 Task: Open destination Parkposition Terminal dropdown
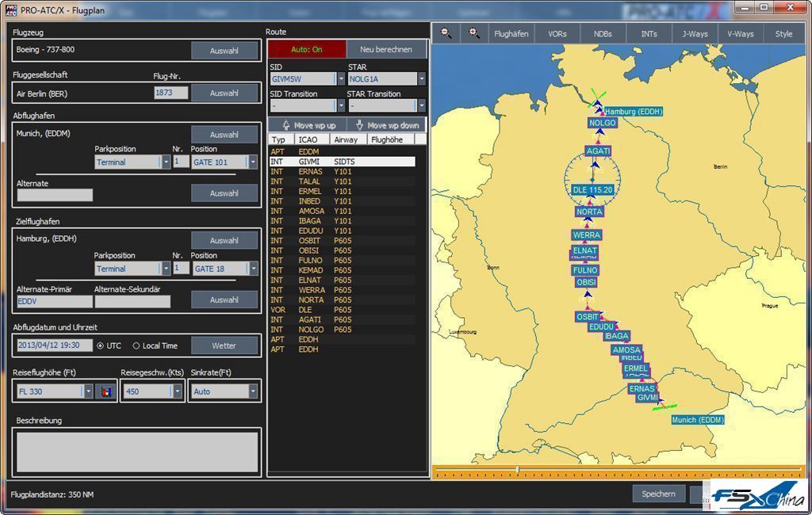point(166,269)
